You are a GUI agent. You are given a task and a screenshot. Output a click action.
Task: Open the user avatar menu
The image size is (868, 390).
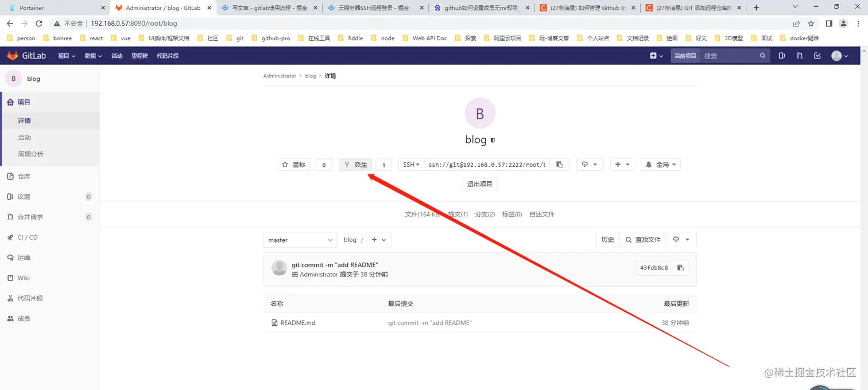(x=840, y=56)
